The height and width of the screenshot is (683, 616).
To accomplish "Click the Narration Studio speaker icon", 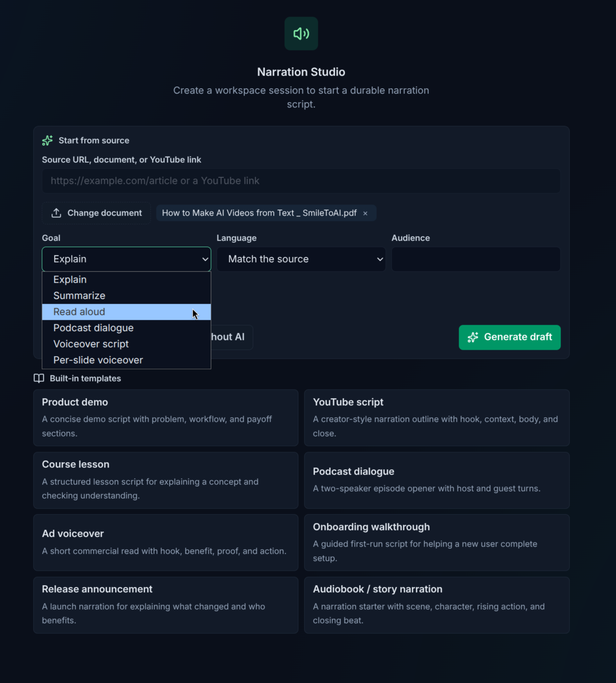I will pos(301,34).
